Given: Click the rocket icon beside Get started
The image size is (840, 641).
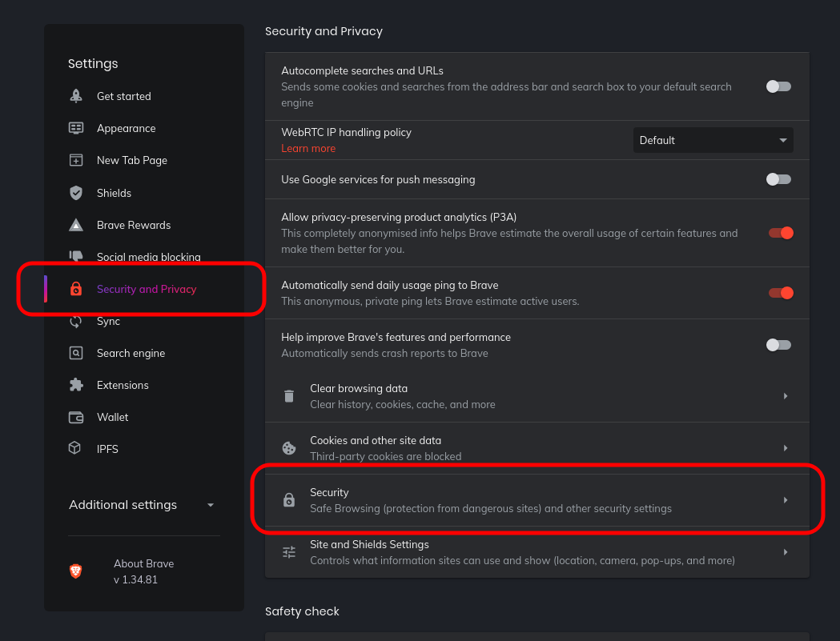Looking at the screenshot, I should [x=76, y=96].
